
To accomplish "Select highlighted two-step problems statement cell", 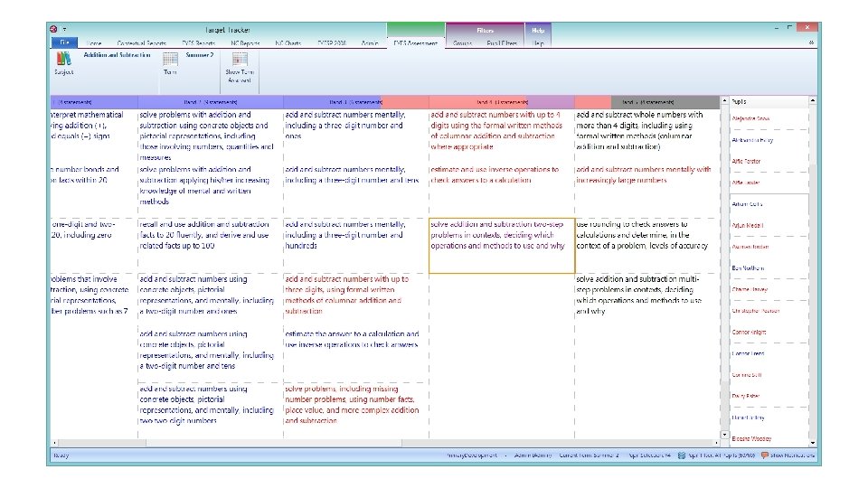I will pyautogui.click(x=502, y=246).
